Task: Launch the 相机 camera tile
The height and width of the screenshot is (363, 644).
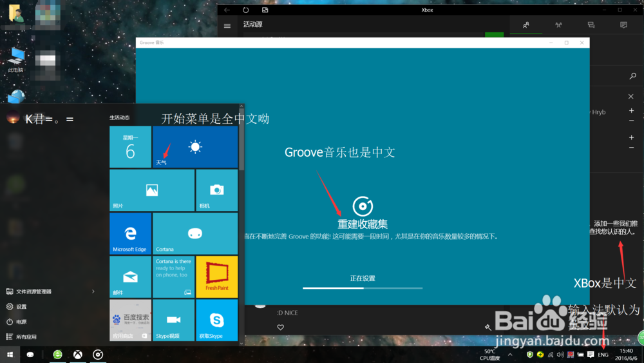Action: pos(217,190)
